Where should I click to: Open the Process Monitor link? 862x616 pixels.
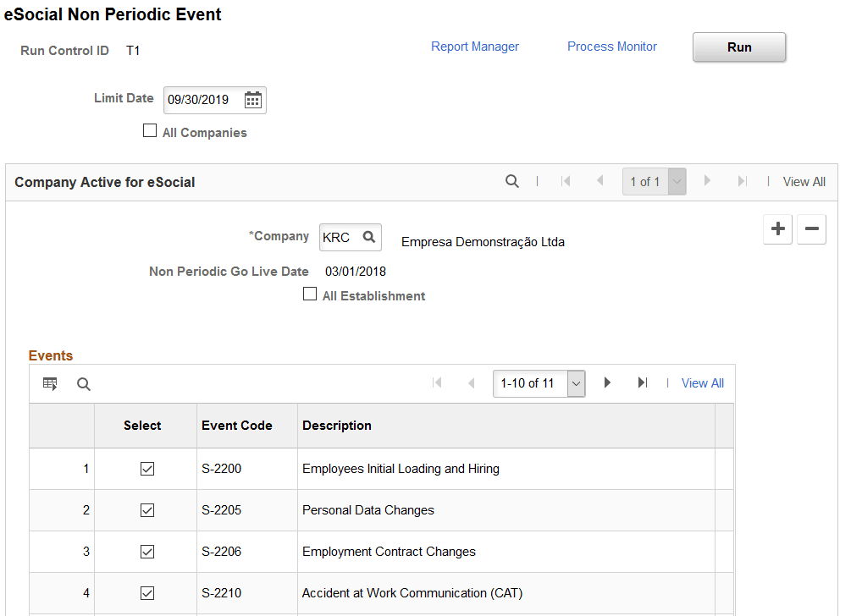pos(612,47)
